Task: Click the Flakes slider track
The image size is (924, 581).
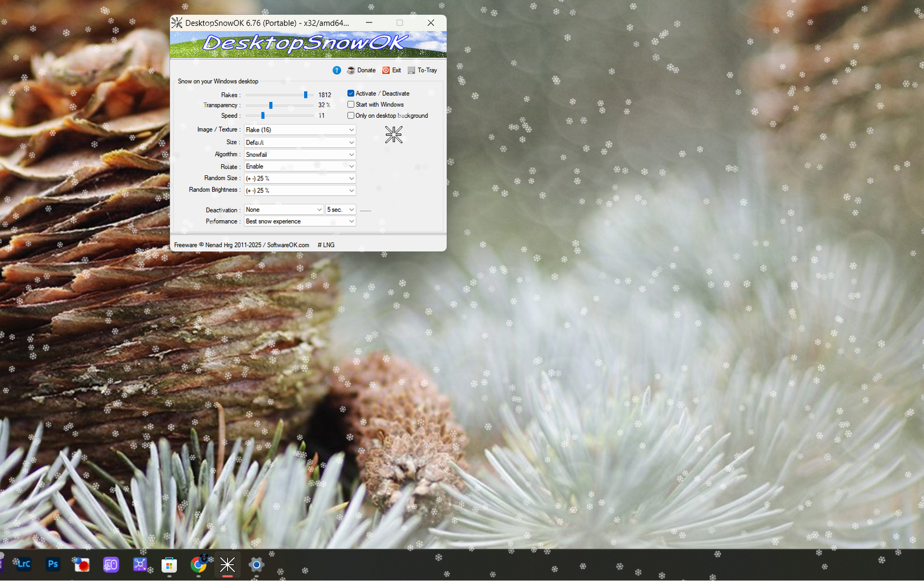Action: pyautogui.click(x=279, y=95)
